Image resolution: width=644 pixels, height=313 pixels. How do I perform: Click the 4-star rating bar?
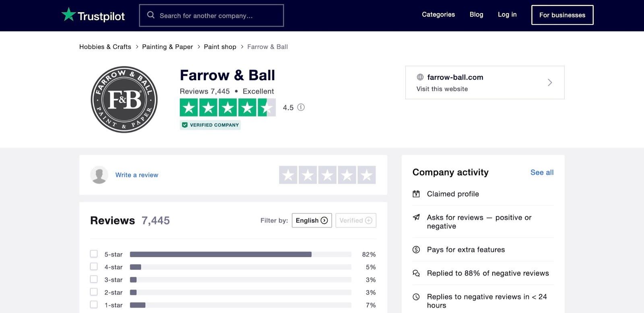(241, 267)
